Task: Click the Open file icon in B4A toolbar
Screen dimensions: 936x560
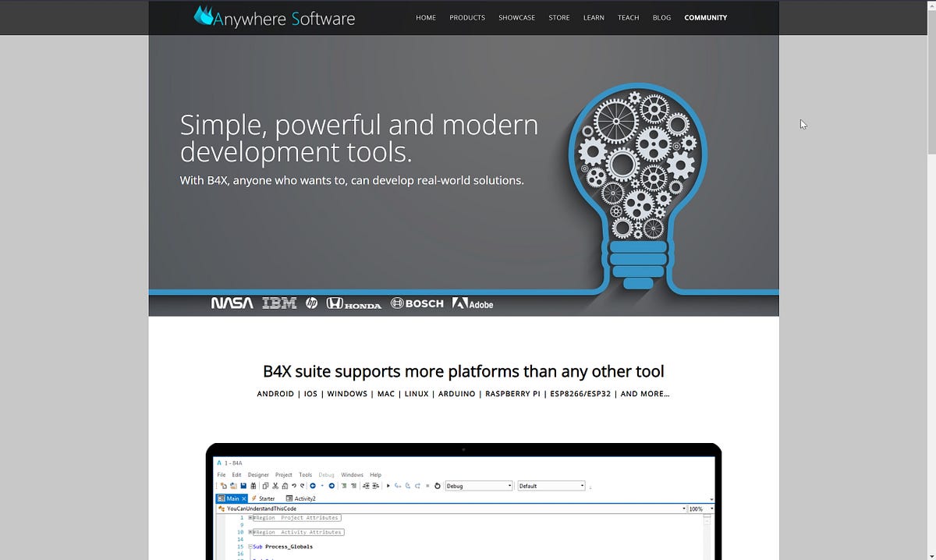Action: [233, 486]
